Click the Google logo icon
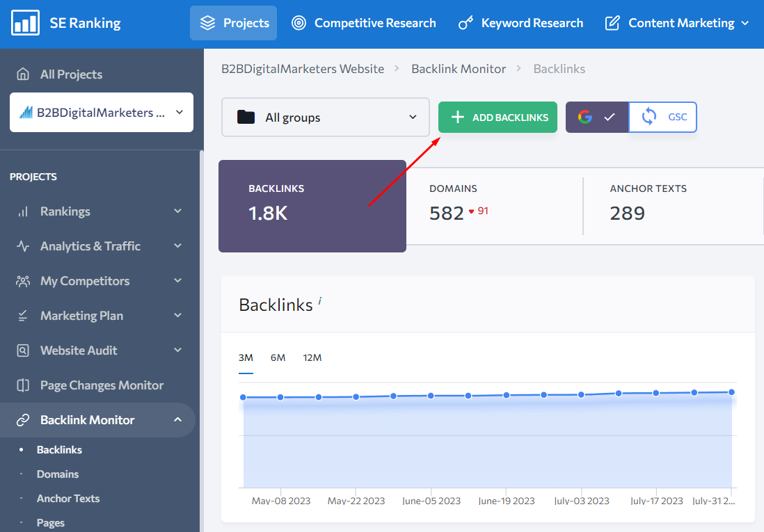This screenshot has height=532, width=764. coord(585,117)
